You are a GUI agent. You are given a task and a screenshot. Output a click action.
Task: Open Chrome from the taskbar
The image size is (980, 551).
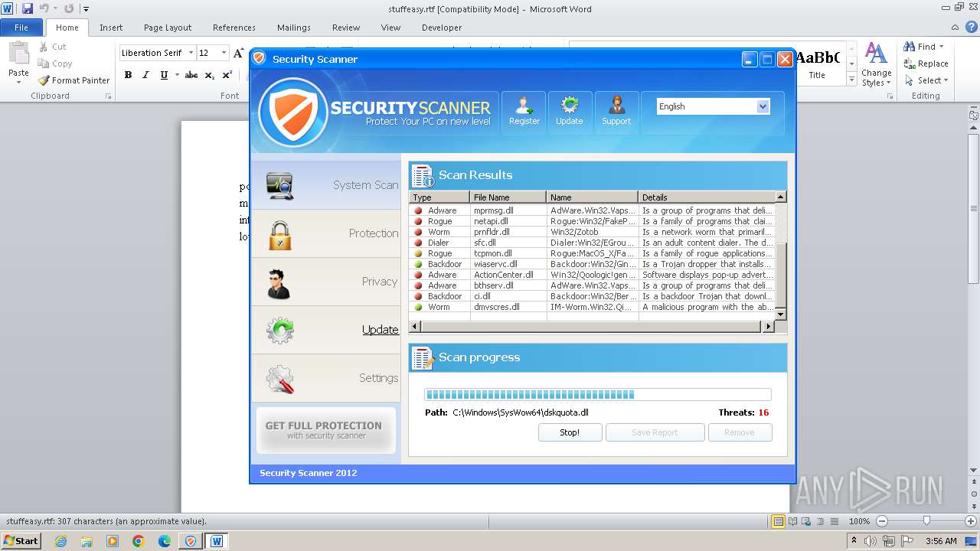coord(139,541)
